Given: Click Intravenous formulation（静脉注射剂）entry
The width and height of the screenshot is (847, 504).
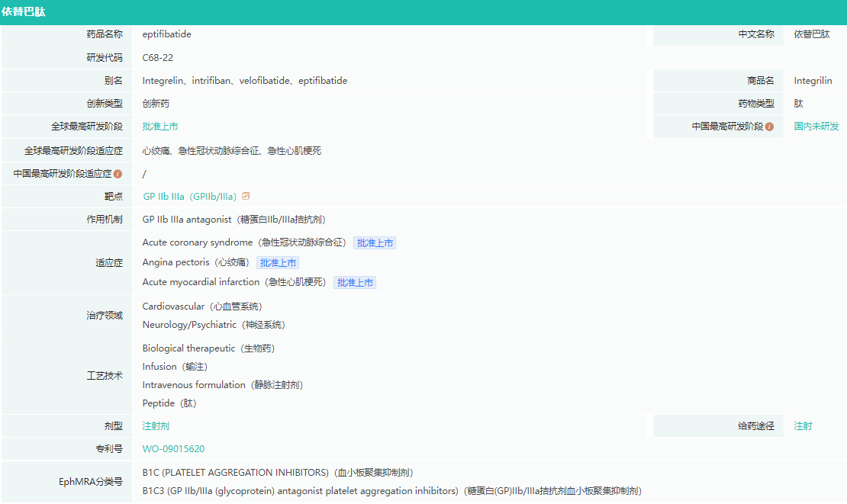Looking at the screenshot, I should [x=223, y=385].
